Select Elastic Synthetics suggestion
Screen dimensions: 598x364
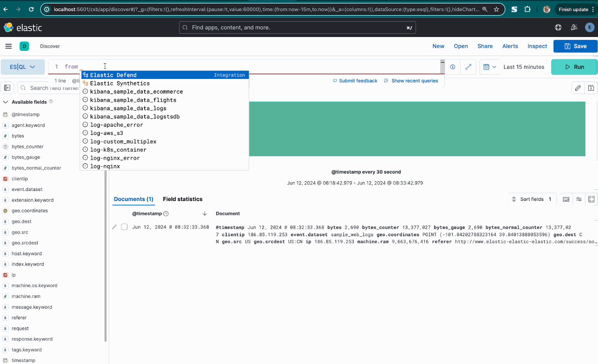[x=164, y=83]
